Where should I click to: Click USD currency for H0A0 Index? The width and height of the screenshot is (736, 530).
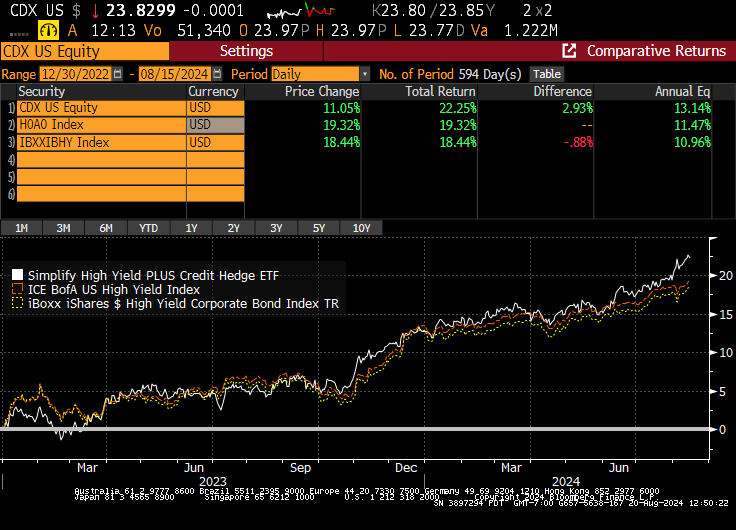[x=215, y=125]
